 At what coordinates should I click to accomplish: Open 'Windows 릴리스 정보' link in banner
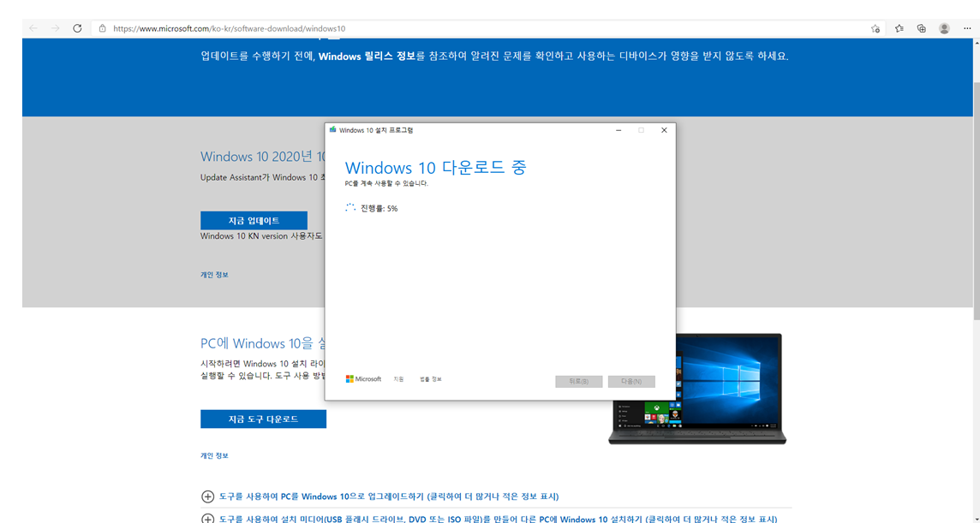click(x=367, y=56)
